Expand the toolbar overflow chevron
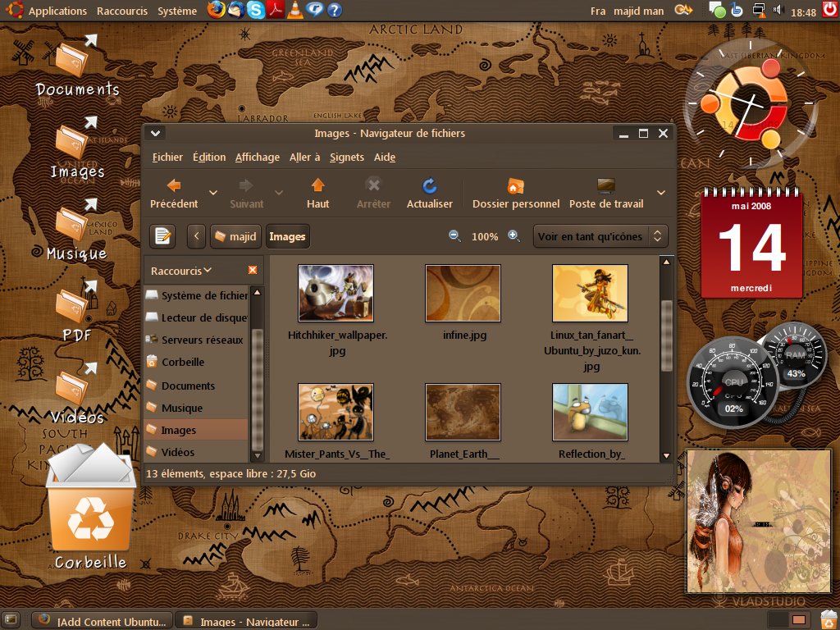Screen dimensions: 840x630 [x=661, y=193]
